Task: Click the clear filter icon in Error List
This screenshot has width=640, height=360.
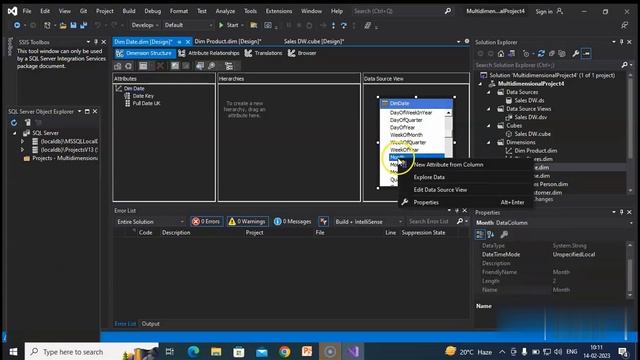Action: click(x=323, y=221)
